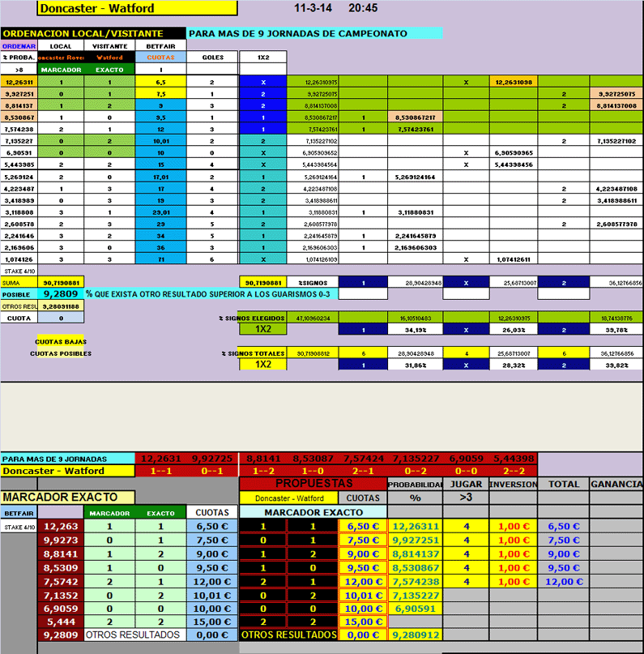Click the Betfair odds cell 29,01
This screenshot has width=644, height=654.
tap(160, 212)
